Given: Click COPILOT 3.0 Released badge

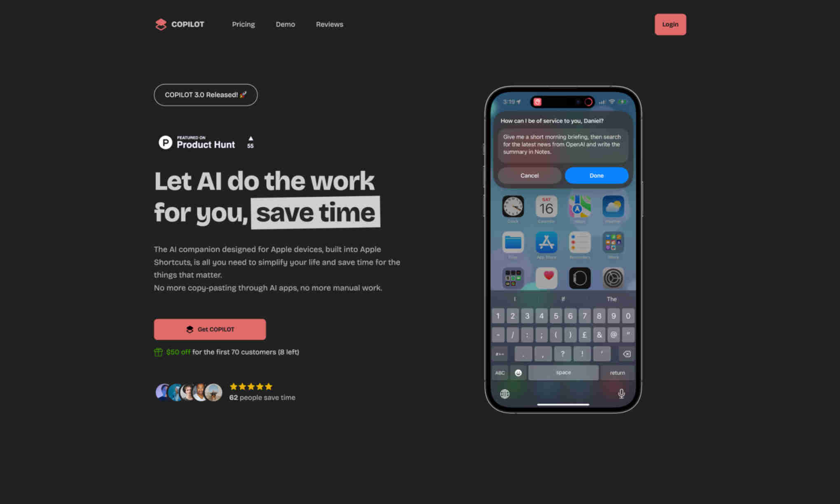Looking at the screenshot, I should click(206, 95).
